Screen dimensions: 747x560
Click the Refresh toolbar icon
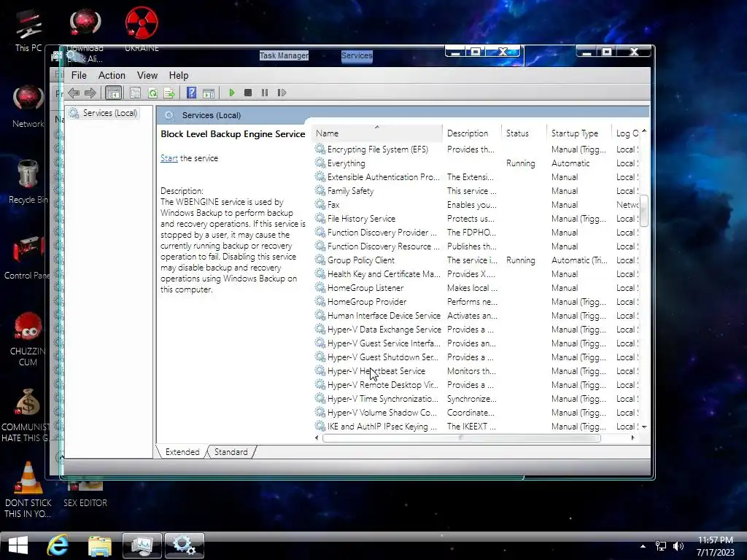pos(152,93)
